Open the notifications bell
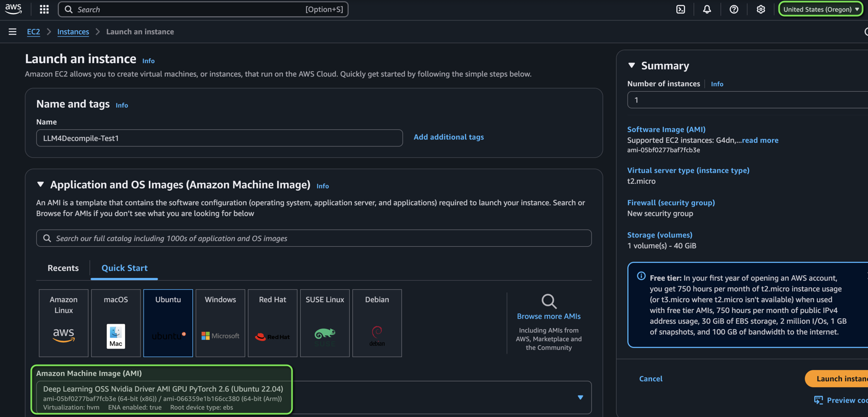Viewport: 868px width, 417px height. coord(707,9)
